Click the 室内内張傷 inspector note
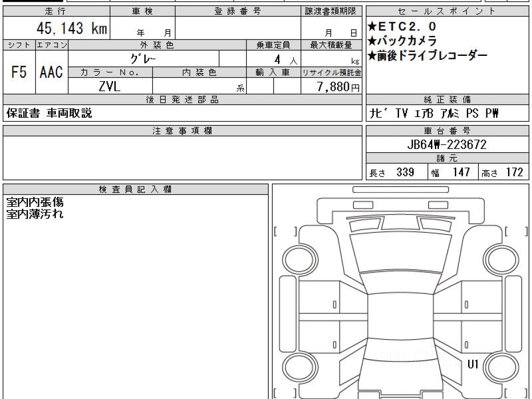This screenshot has height=399, width=532. point(35,203)
